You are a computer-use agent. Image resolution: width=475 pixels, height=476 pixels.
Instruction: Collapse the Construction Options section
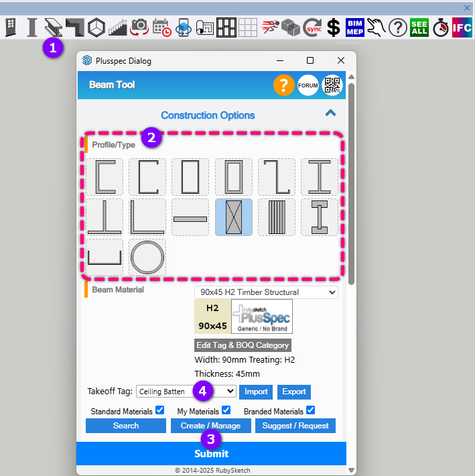[x=330, y=113]
